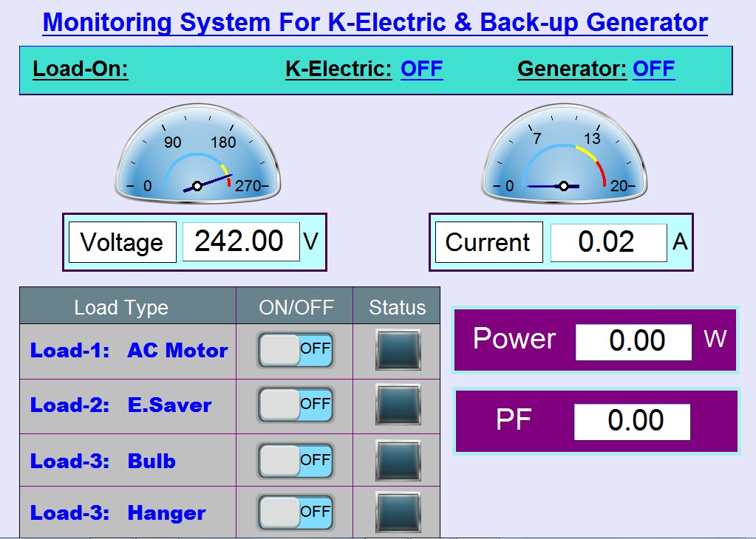Select the Status column header
Viewport: 756px width, 539px height.
[x=397, y=306]
